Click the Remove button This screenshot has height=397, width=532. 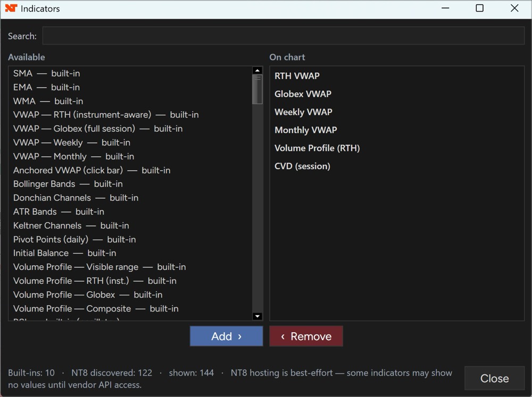click(x=306, y=336)
